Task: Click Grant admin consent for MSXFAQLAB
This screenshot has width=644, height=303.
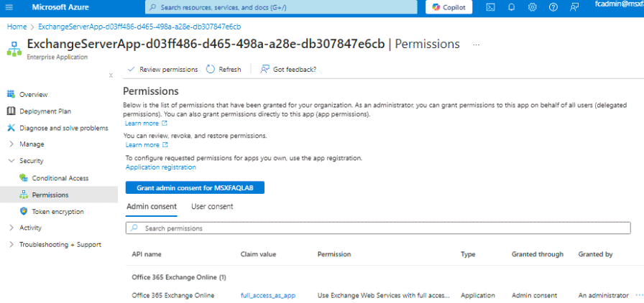Action: pyautogui.click(x=195, y=187)
